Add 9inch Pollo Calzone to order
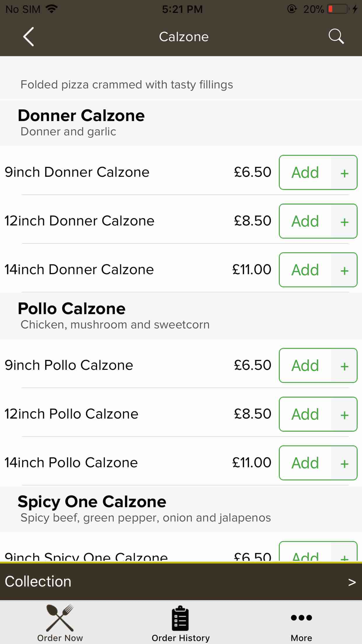Viewport: 362px width, 644px height. [305, 366]
